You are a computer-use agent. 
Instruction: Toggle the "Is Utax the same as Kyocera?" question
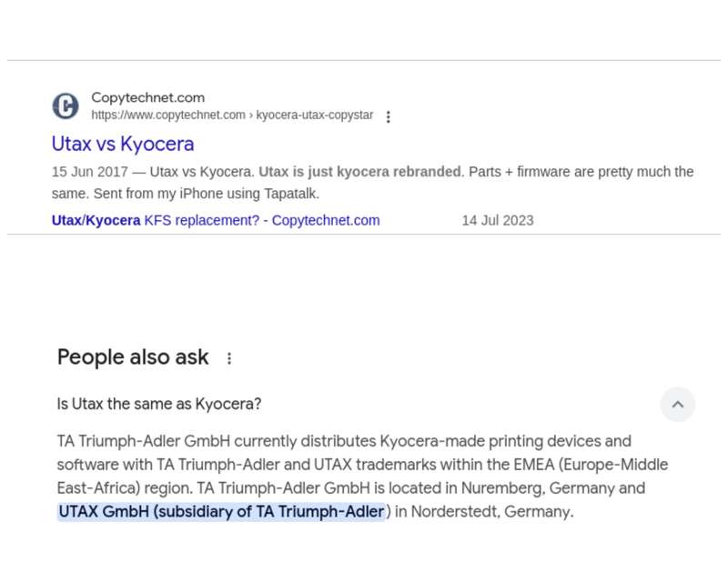pos(158,404)
